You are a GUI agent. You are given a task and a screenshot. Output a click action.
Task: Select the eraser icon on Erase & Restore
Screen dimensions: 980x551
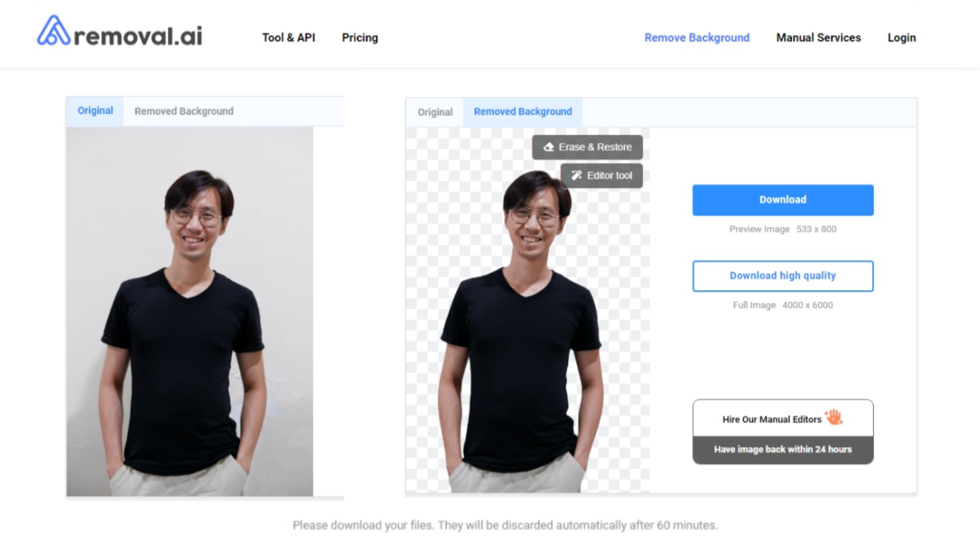548,147
